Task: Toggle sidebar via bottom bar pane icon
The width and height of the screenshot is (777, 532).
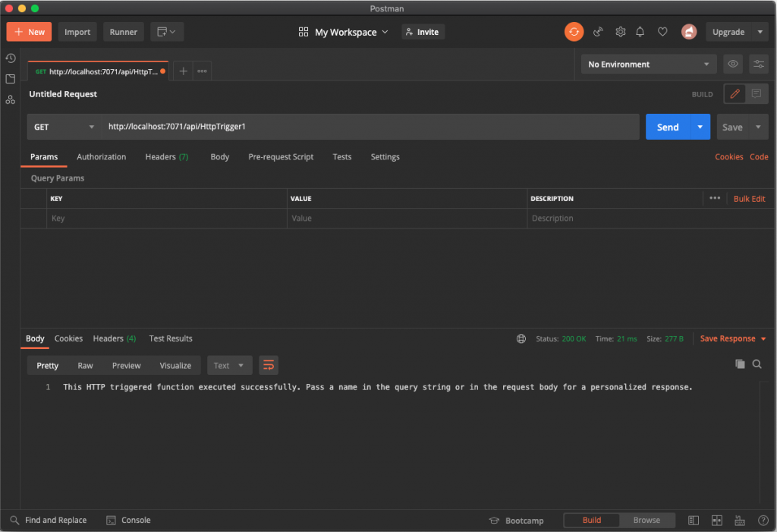Action: (x=694, y=520)
